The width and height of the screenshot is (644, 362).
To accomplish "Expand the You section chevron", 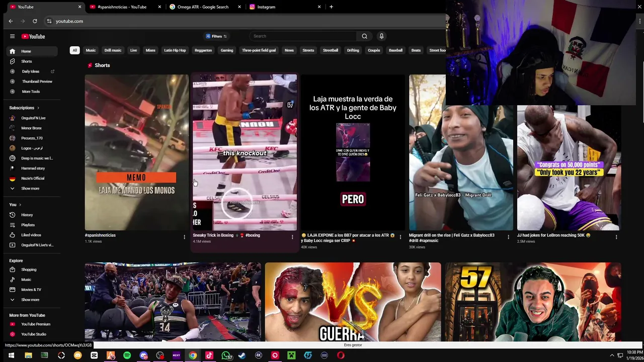I will point(20,205).
